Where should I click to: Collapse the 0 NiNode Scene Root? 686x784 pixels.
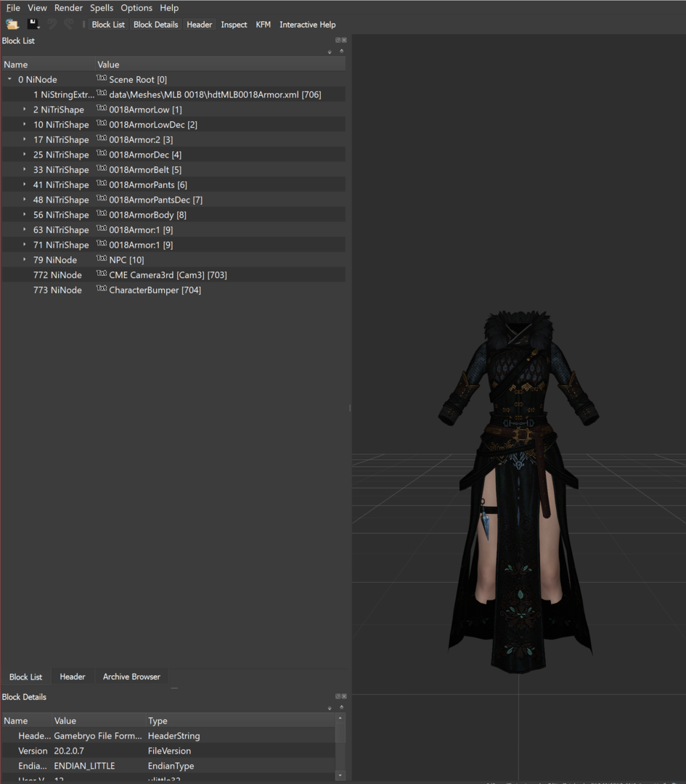pos(9,79)
